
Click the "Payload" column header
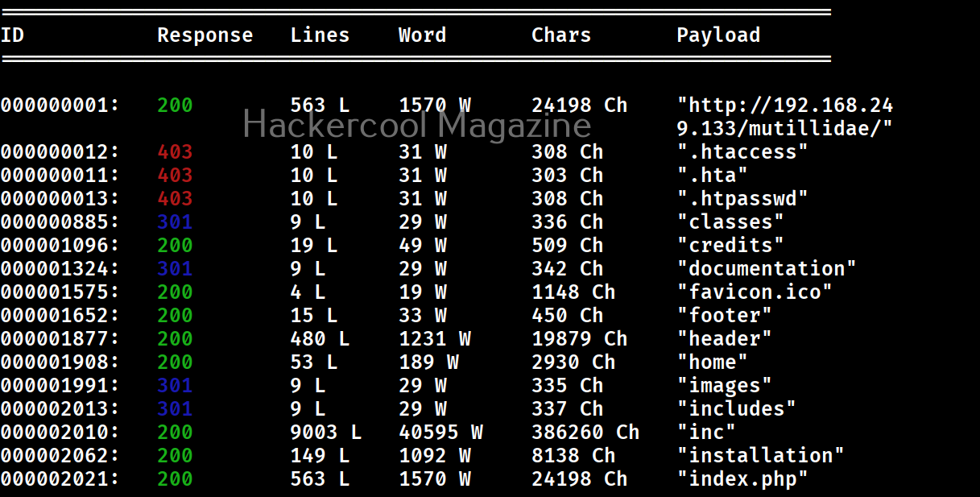[718, 35]
